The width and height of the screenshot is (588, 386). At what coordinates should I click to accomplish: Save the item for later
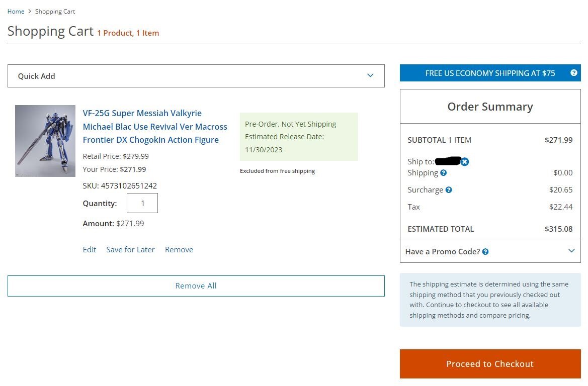(x=130, y=250)
